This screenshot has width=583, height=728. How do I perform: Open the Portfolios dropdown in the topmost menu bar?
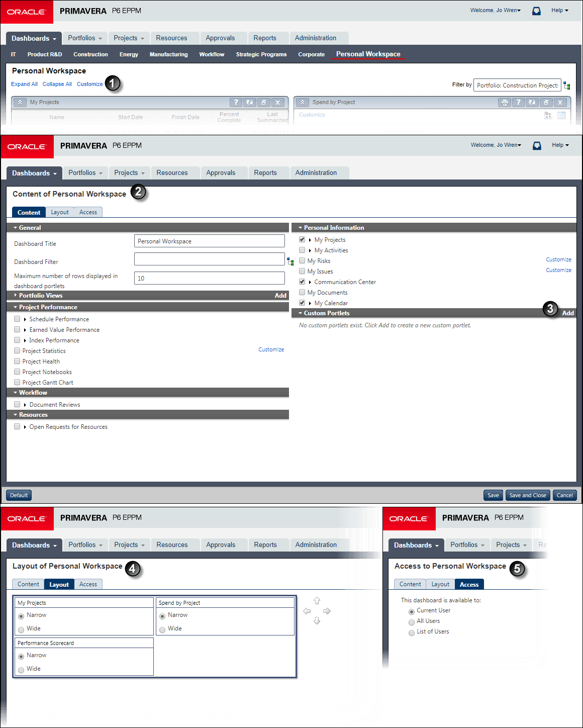(85, 38)
